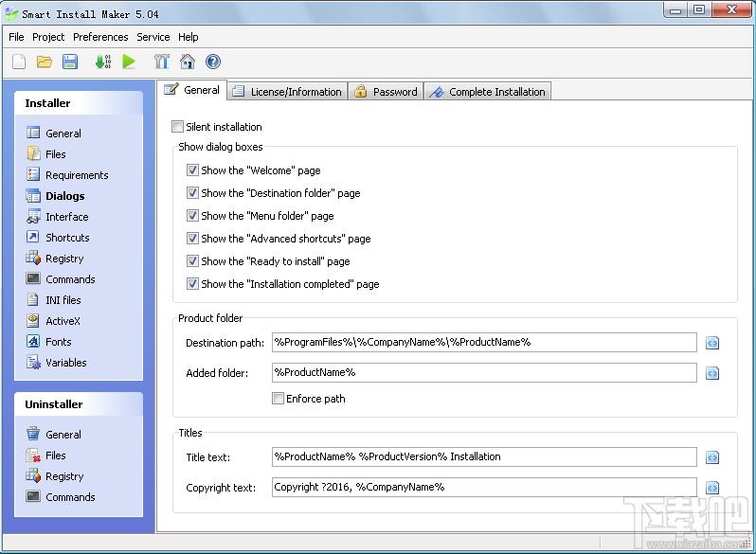Screen dimensions: 756x554
Task: Click the Destination path input field
Action: coord(484,342)
